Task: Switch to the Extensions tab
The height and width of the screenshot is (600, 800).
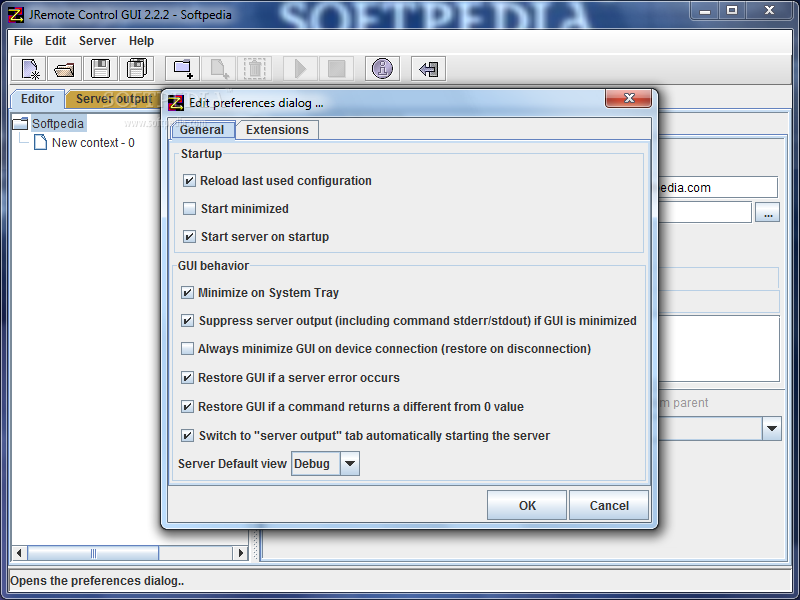Action: tap(277, 130)
